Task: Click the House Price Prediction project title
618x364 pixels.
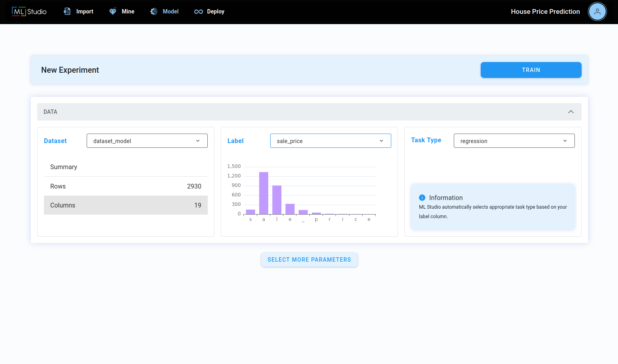Action: (545, 11)
